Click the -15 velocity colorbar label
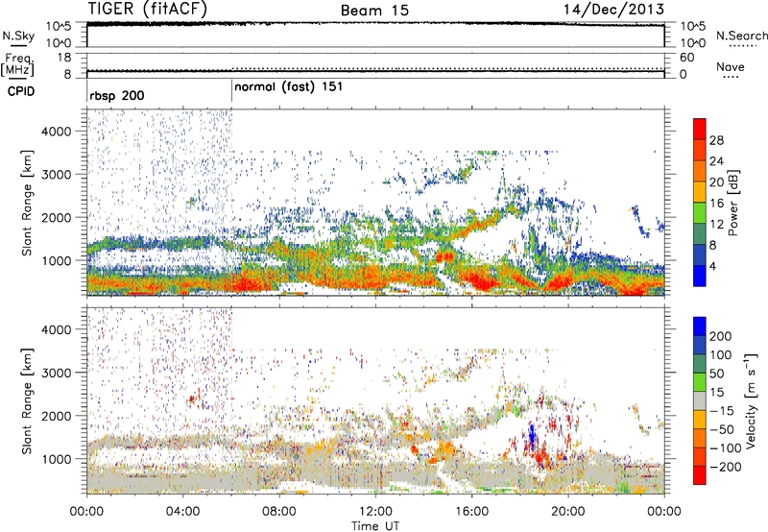The height and width of the screenshot is (532, 768). [721, 411]
